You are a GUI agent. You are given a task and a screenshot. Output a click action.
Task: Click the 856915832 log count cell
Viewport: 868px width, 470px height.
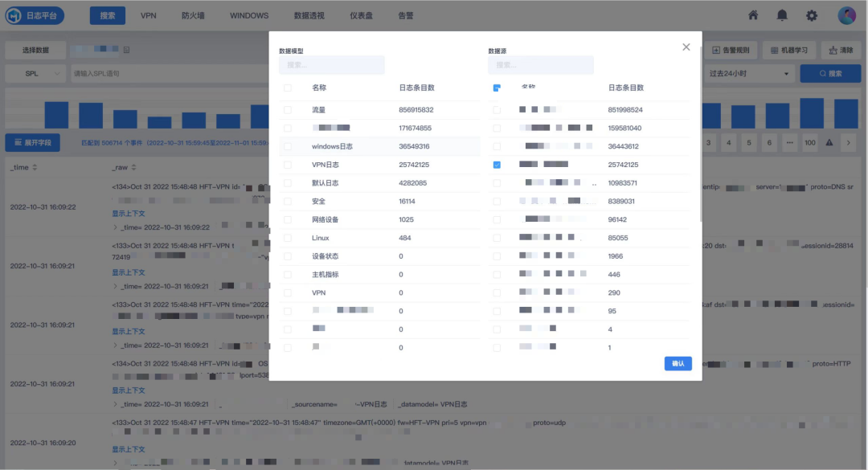(x=416, y=110)
